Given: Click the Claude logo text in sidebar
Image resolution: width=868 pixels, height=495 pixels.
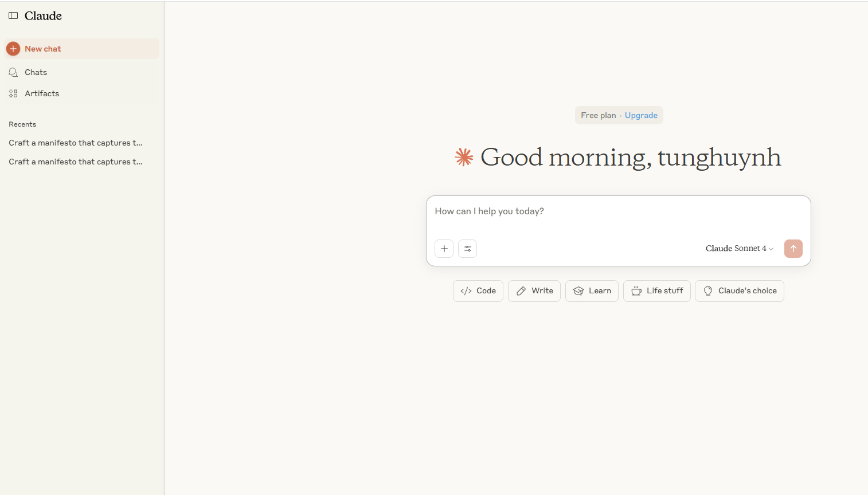Looking at the screenshot, I should [x=43, y=15].
